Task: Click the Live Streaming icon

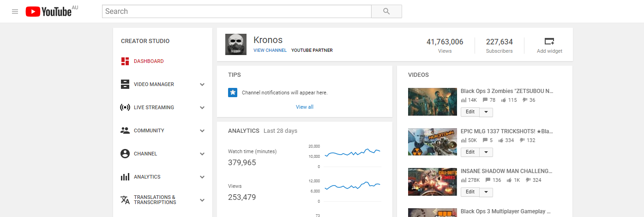Action: pos(125,107)
